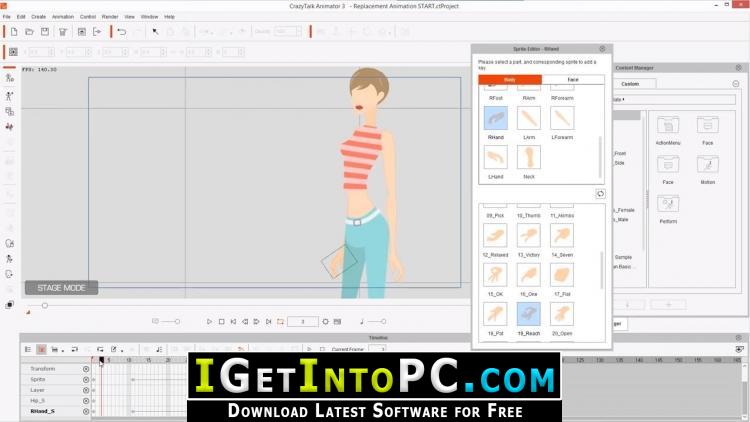750x422 pixels.
Task: Open the ActionMenu folder in Content Manager
Action: tap(668, 125)
